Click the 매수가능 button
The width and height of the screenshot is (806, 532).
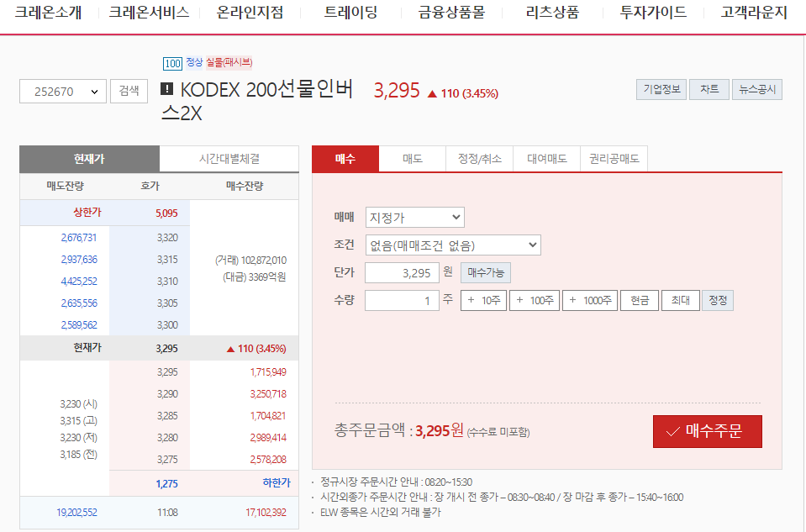point(486,272)
